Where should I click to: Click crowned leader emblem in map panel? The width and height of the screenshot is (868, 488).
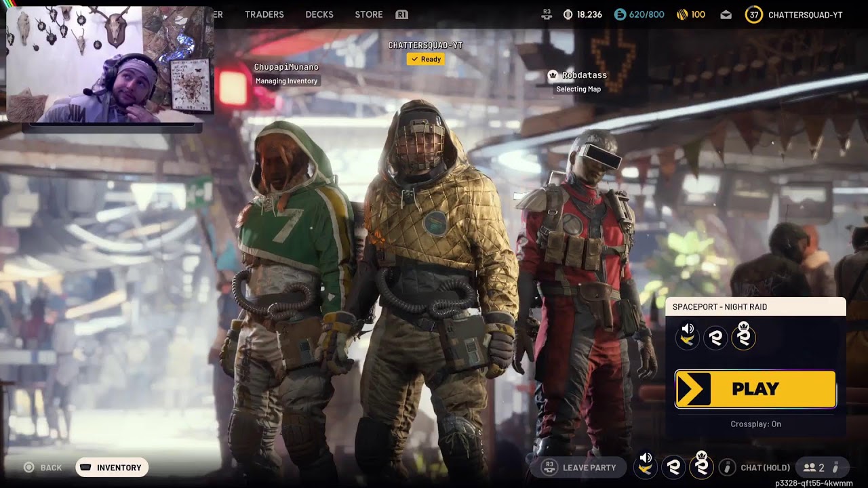click(x=743, y=335)
